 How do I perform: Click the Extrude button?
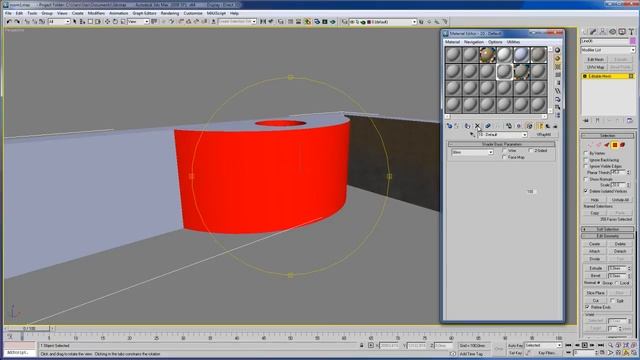click(595, 268)
